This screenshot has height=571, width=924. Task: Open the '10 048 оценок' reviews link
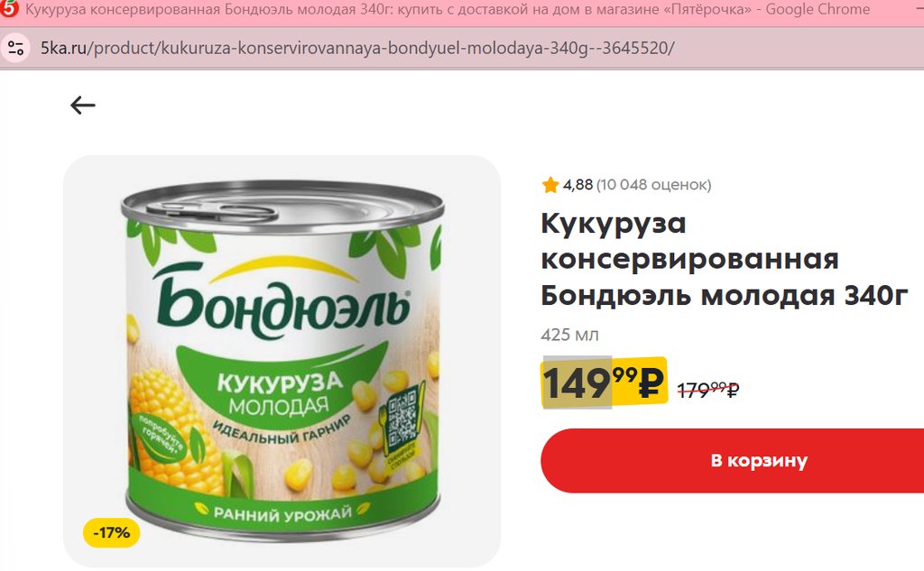(653, 185)
